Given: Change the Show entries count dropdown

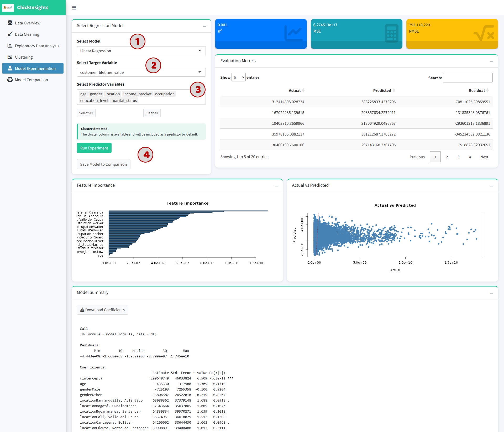Looking at the screenshot, I should [238, 77].
